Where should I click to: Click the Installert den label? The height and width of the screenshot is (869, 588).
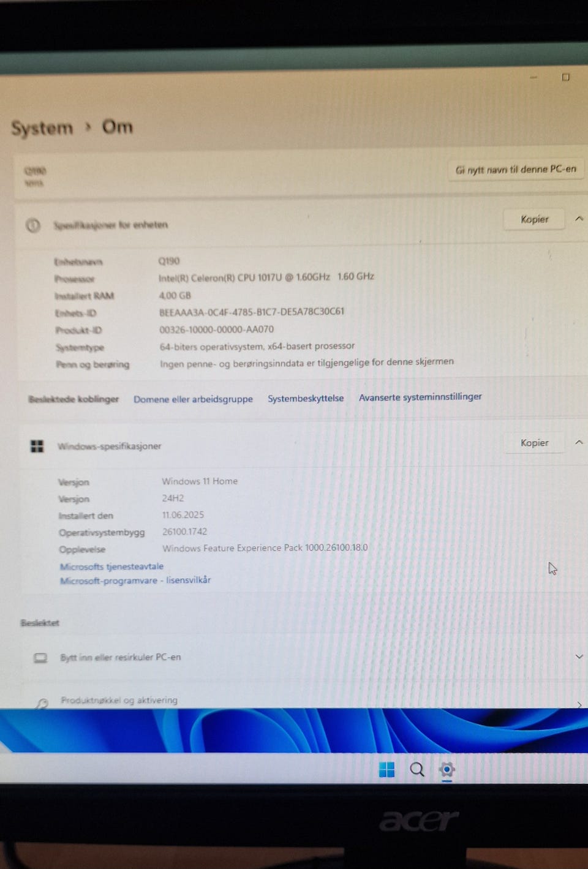coord(86,516)
